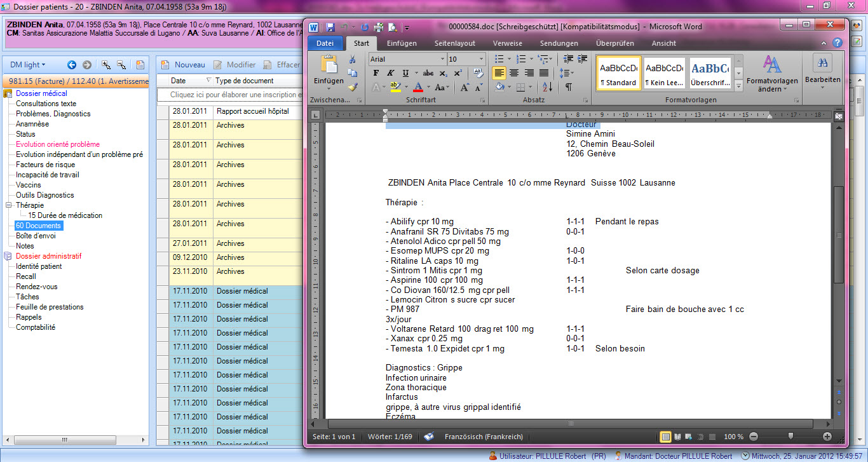
Task: Switch to the Einfügen ribbon tab
Action: coord(402,43)
